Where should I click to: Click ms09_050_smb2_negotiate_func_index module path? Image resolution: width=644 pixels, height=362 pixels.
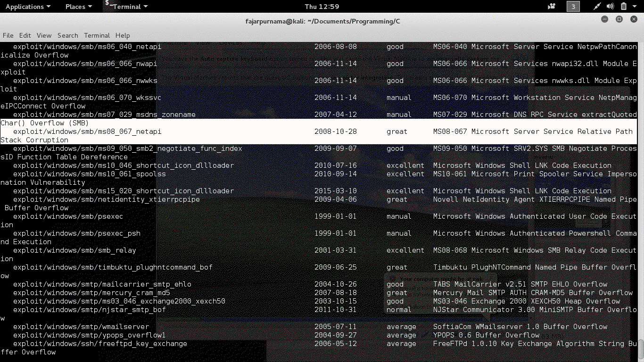[x=128, y=148]
